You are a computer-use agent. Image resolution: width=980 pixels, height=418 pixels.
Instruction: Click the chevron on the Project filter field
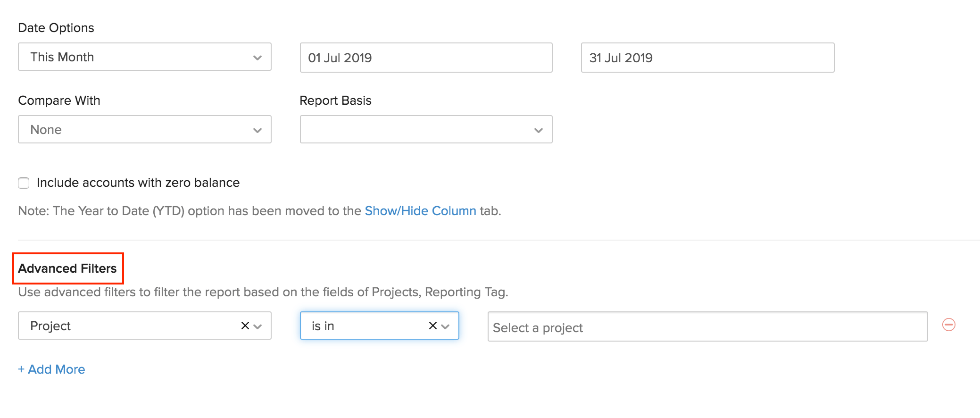point(258,326)
